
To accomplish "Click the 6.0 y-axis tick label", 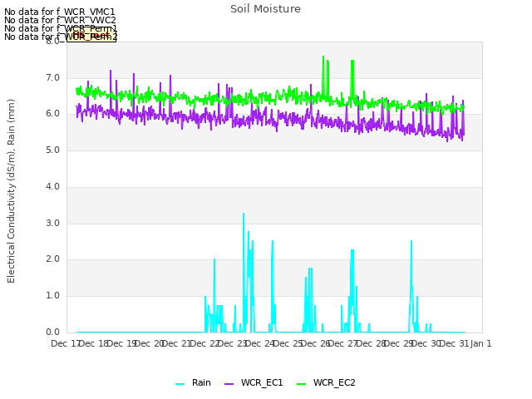I will click(52, 114).
